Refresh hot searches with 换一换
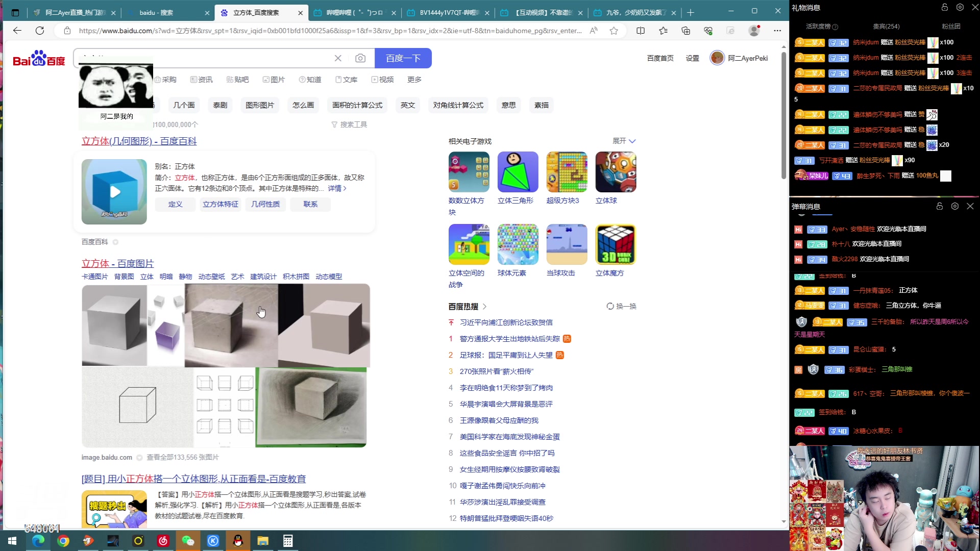Image resolution: width=980 pixels, height=551 pixels. click(x=621, y=306)
